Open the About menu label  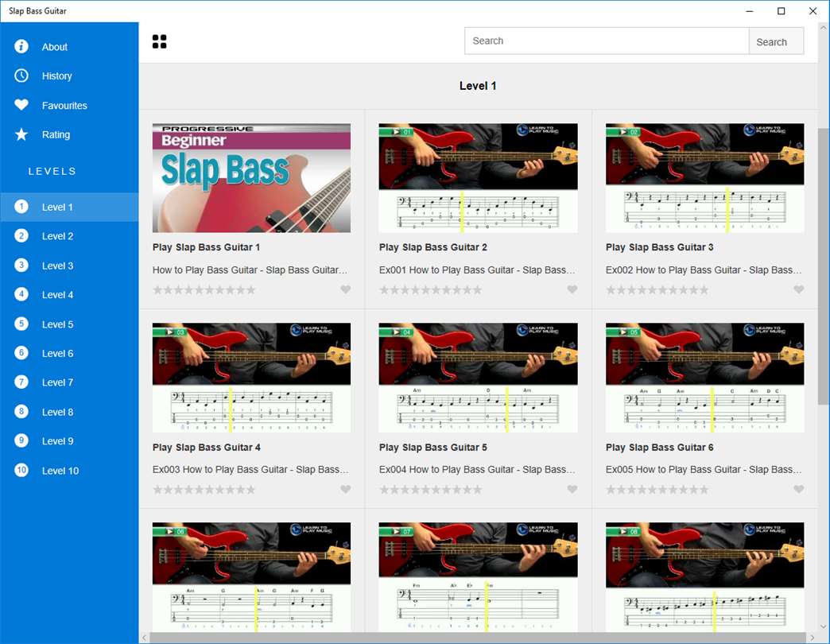click(x=55, y=47)
